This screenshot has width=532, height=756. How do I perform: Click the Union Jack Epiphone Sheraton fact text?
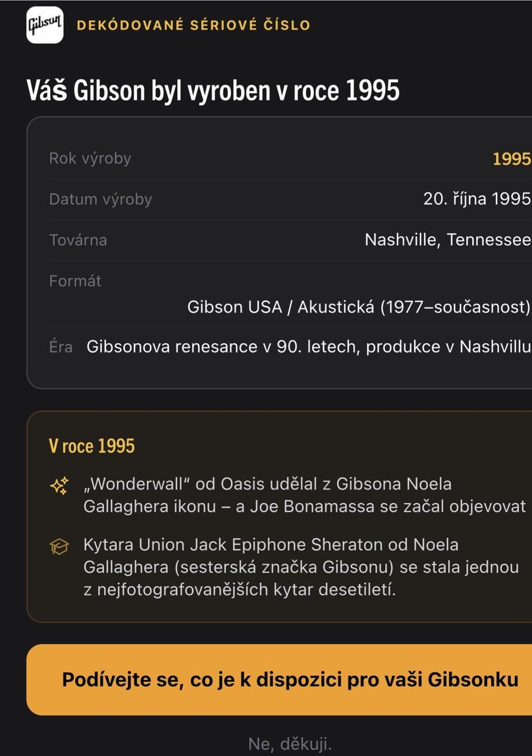coord(301,566)
